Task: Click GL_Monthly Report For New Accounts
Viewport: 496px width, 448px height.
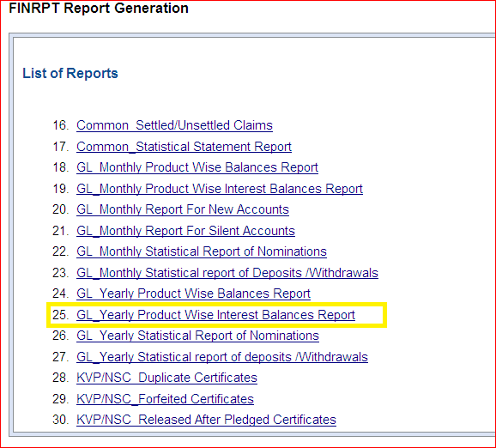Action: point(183,209)
